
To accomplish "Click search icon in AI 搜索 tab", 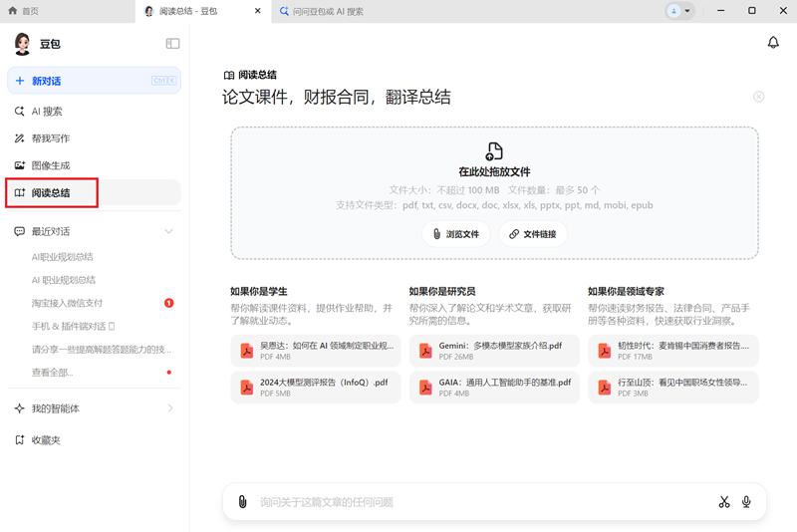I will 284,11.
